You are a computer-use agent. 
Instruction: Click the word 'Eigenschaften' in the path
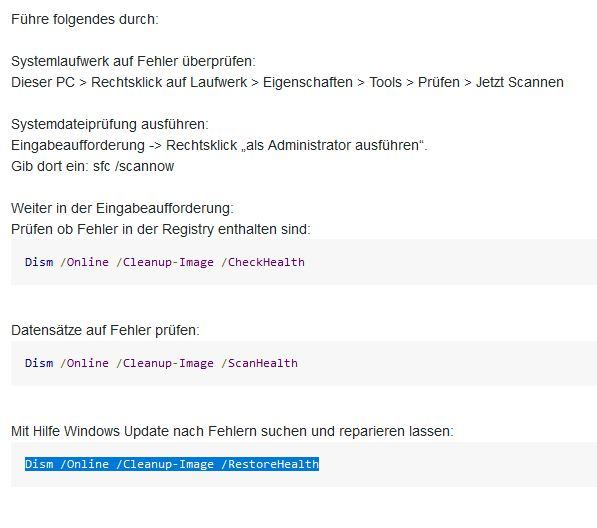[308, 83]
